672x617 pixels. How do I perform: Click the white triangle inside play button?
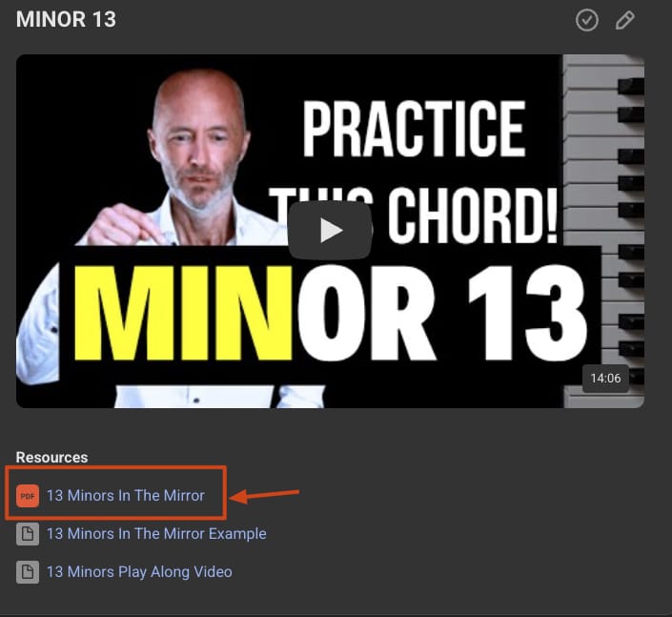point(331,230)
